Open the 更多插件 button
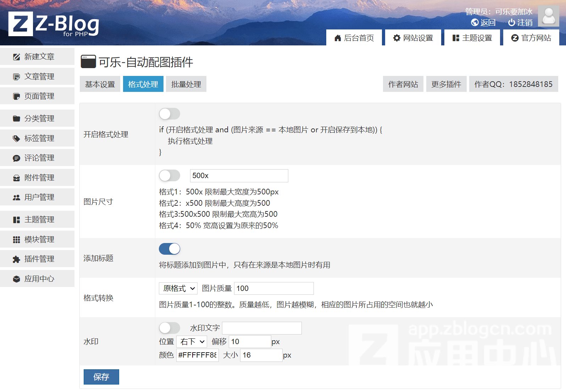Viewport: 566px width, 392px height. tap(446, 84)
